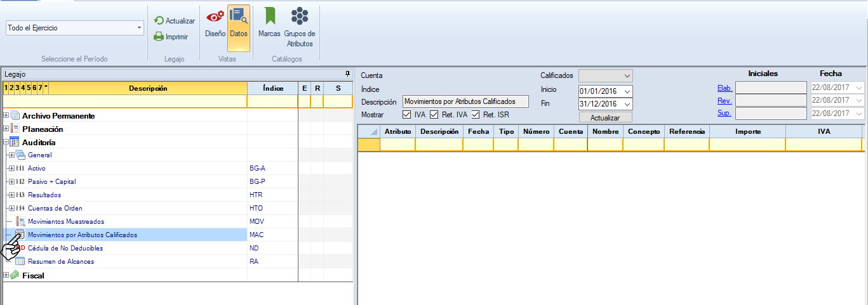Disable the Ret. ISR checkbox
This screenshot has width=868, height=305.
click(476, 115)
